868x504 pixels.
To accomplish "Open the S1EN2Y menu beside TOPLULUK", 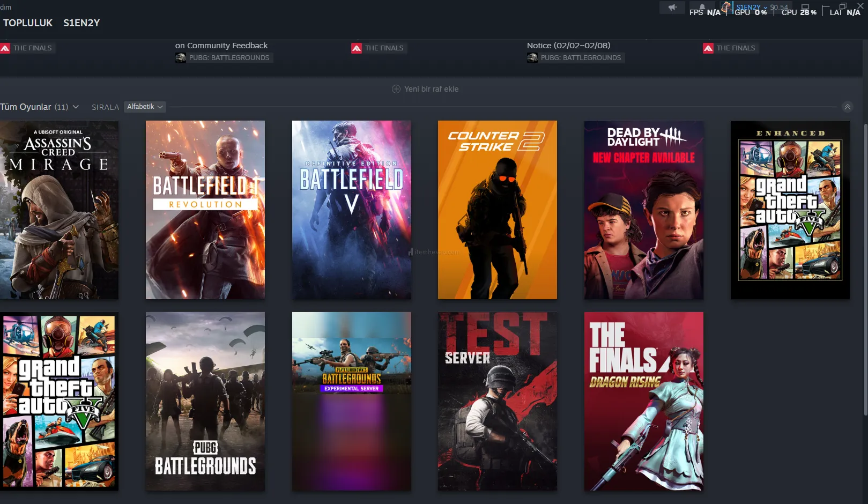I will 81,23.
